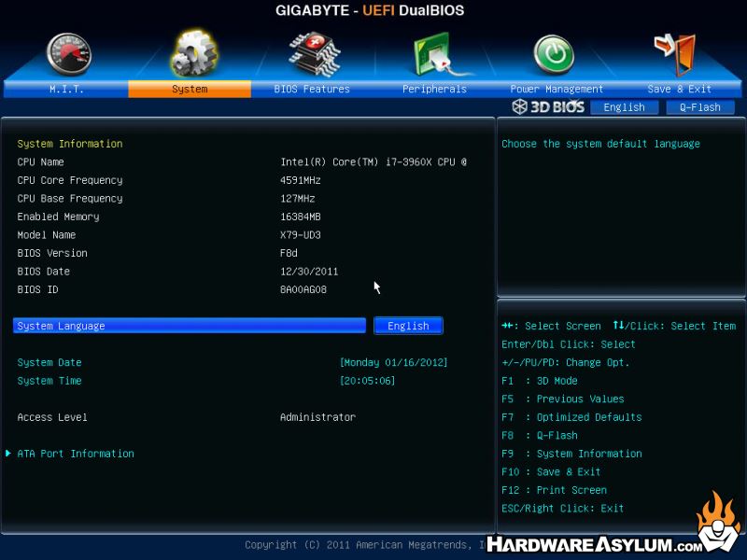Click the BIOS Date label

43,272
